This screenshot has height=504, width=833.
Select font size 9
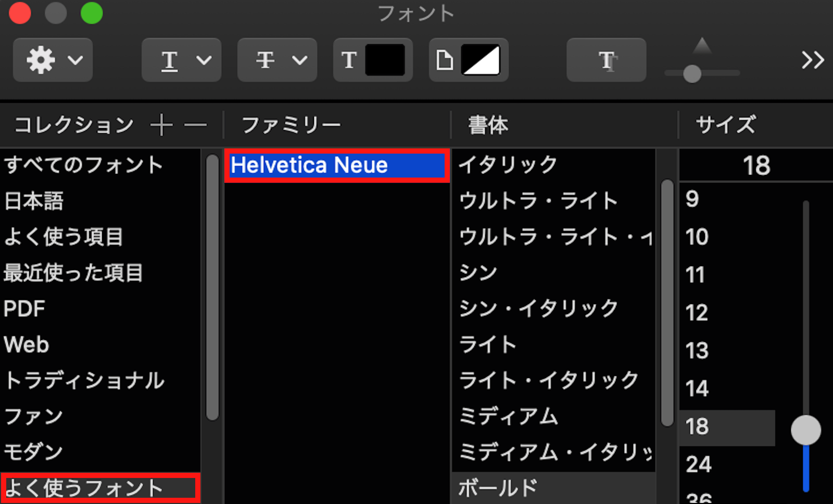pyautogui.click(x=727, y=199)
